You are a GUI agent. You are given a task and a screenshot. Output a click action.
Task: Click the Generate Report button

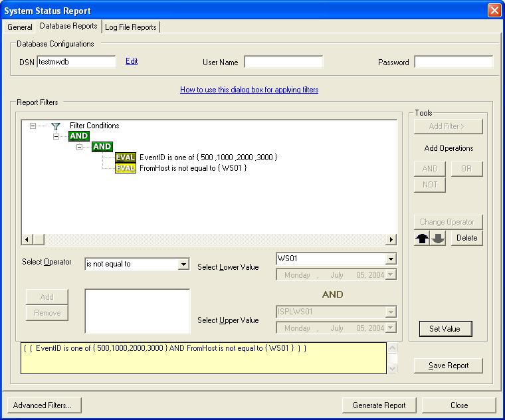[x=379, y=405]
